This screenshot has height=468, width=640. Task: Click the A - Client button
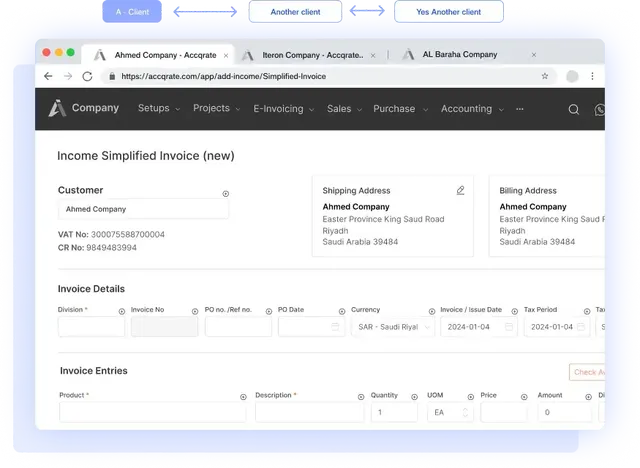pyautogui.click(x=132, y=11)
